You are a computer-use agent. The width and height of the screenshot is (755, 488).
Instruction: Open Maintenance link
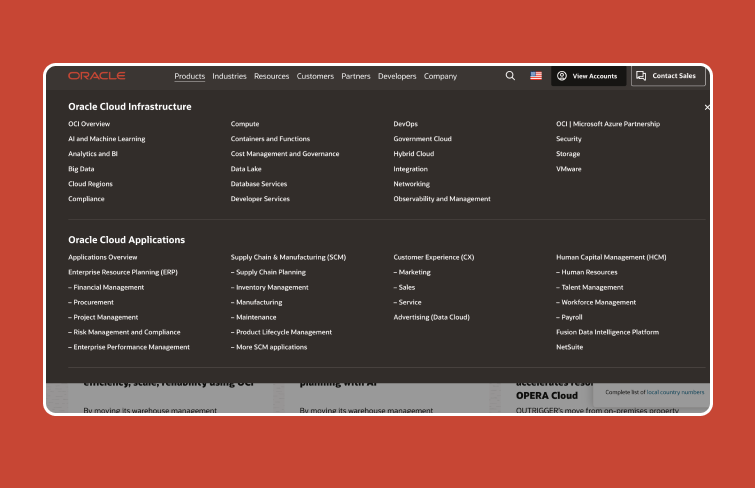point(253,317)
